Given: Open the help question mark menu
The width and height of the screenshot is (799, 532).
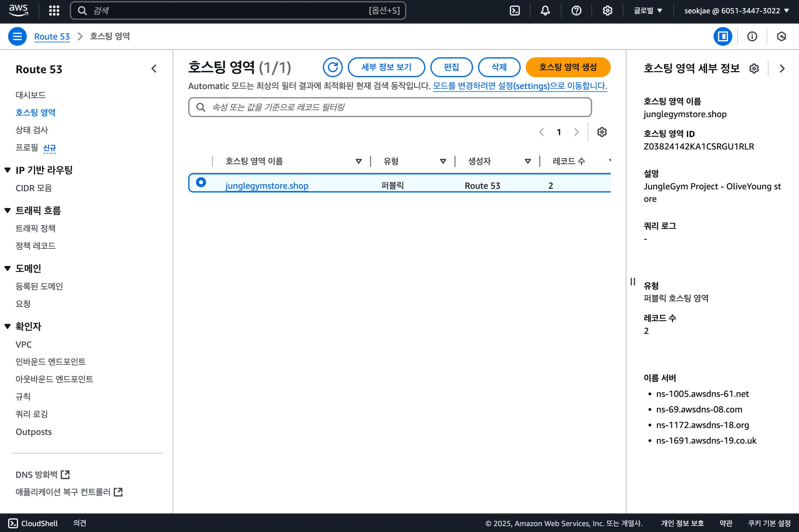Looking at the screenshot, I should tap(576, 11).
